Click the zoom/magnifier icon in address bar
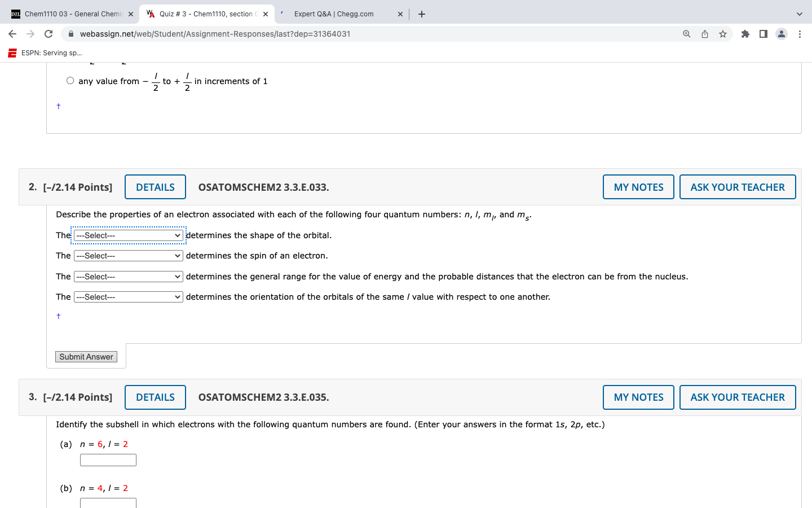 coord(686,34)
